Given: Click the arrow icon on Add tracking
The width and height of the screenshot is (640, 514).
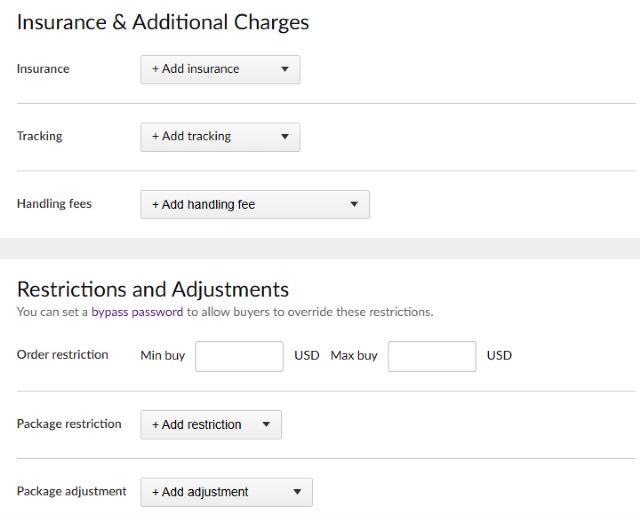Looking at the screenshot, I should 284,137.
